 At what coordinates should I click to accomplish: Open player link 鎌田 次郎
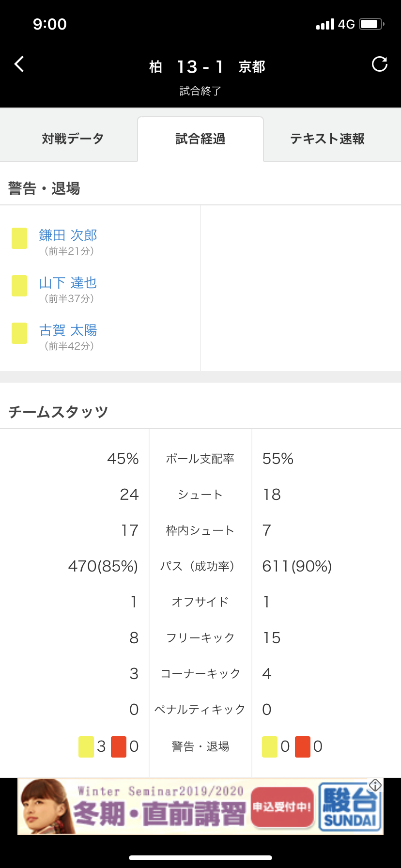(x=68, y=235)
